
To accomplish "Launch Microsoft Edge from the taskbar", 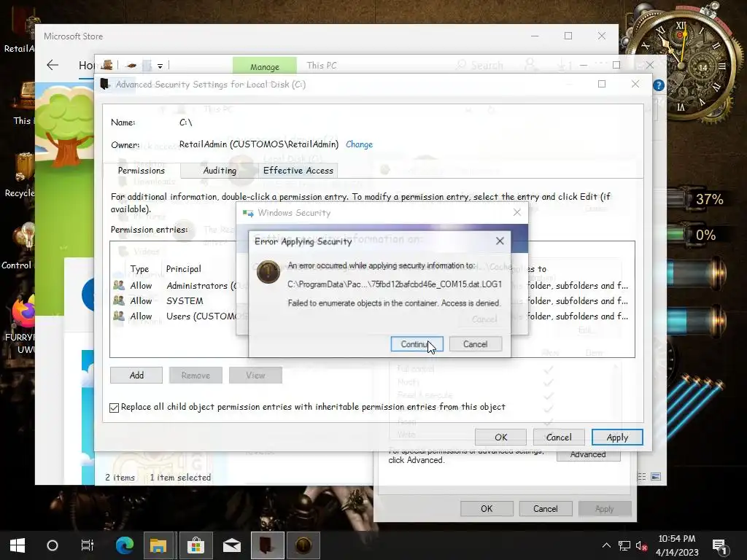I will 125,545.
